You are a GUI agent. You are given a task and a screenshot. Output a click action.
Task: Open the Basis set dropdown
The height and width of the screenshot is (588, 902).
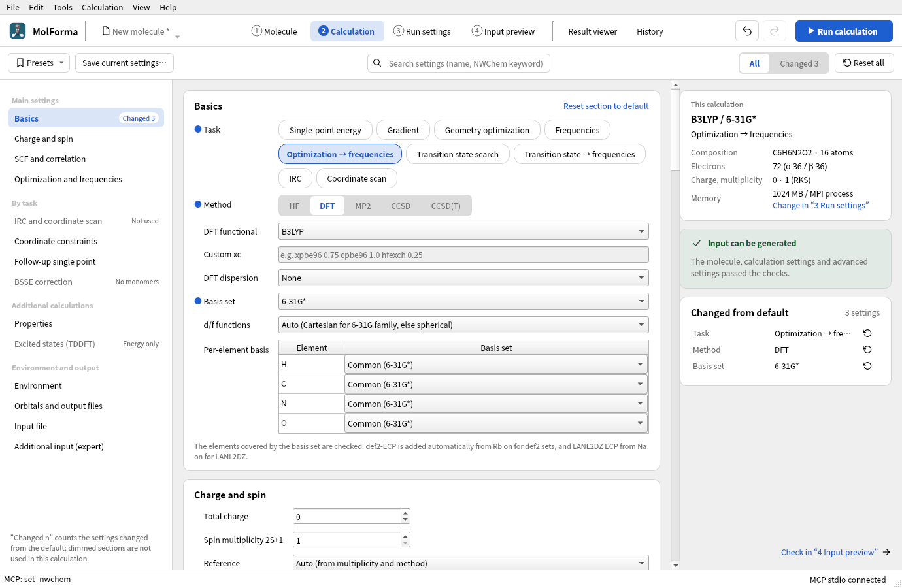(x=463, y=301)
